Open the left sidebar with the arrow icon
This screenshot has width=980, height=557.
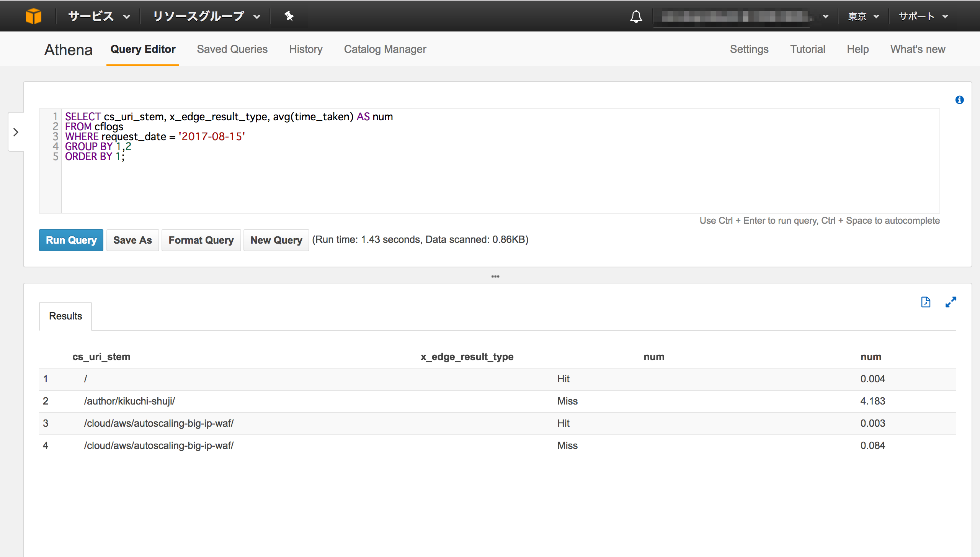pos(16,132)
